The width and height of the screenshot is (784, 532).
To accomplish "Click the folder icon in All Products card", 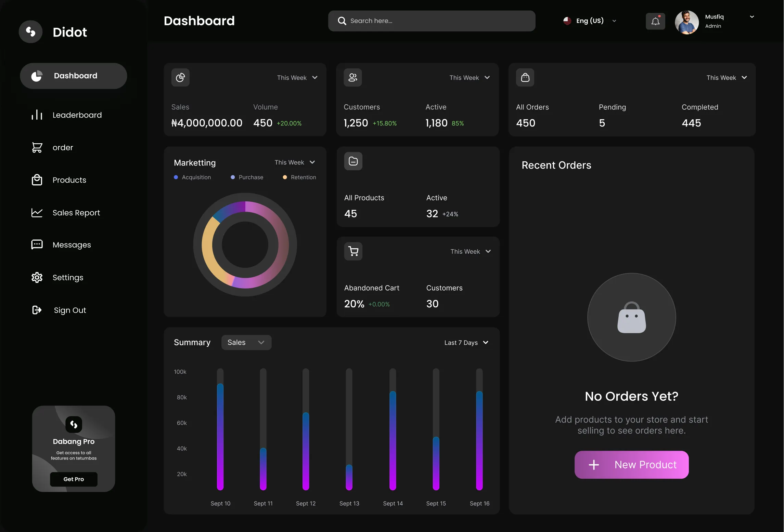I will coord(353,161).
